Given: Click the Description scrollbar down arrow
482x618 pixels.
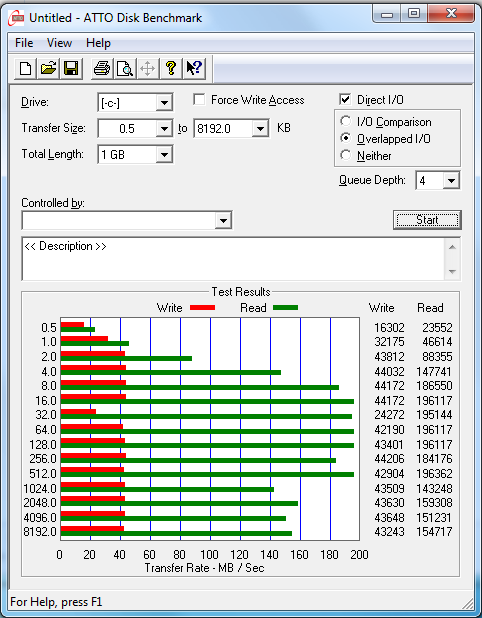Looking at the screenshot, I should (452, 272).
